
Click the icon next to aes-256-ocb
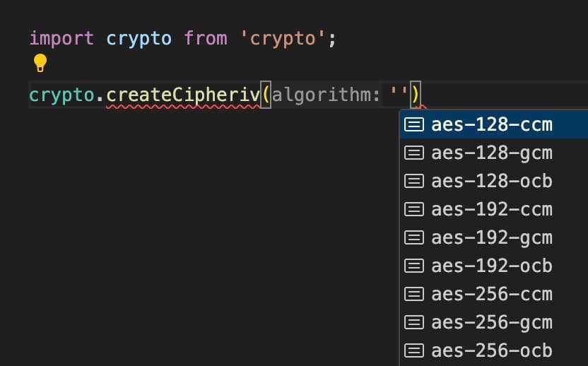pyautogui.click(x=414, y=351)
